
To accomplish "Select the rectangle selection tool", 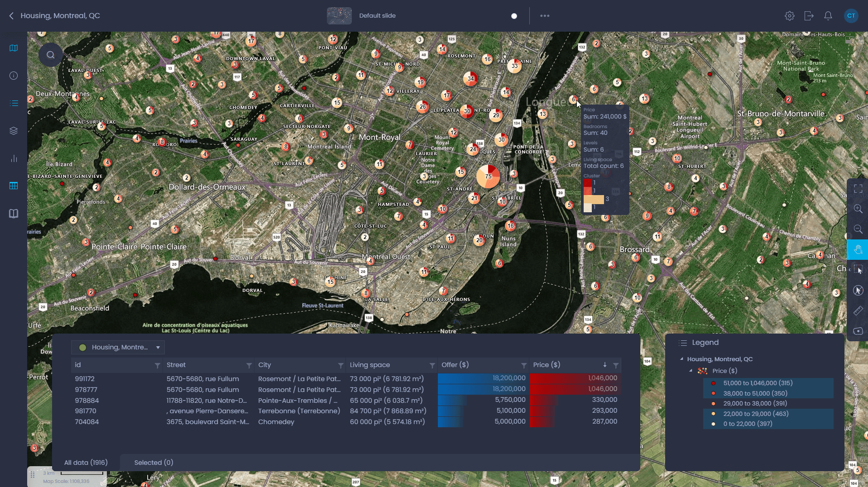I will click(x=858, y=270).
